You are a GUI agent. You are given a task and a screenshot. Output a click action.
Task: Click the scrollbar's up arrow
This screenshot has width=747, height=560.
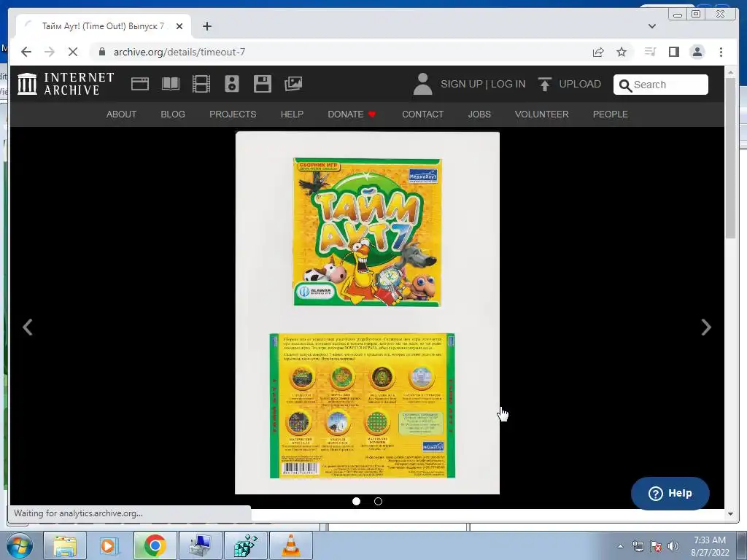tap(730, 72)
